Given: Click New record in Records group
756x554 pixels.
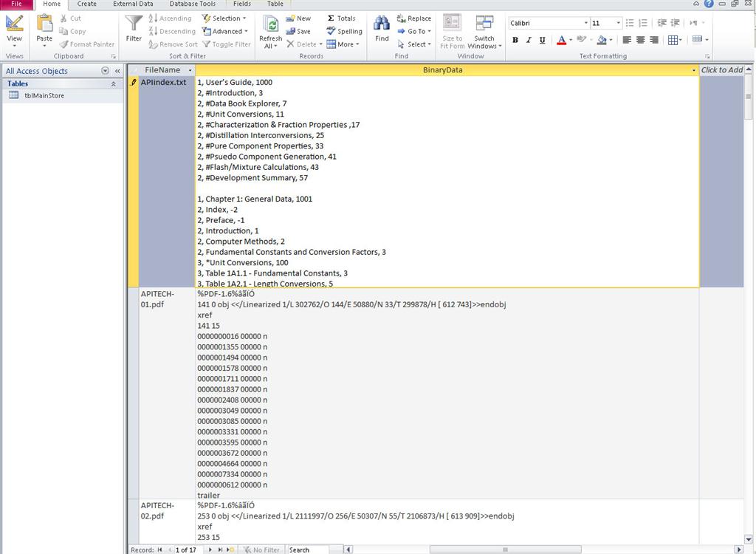Looking at the screenshot, I should click(x=298, y=18).
